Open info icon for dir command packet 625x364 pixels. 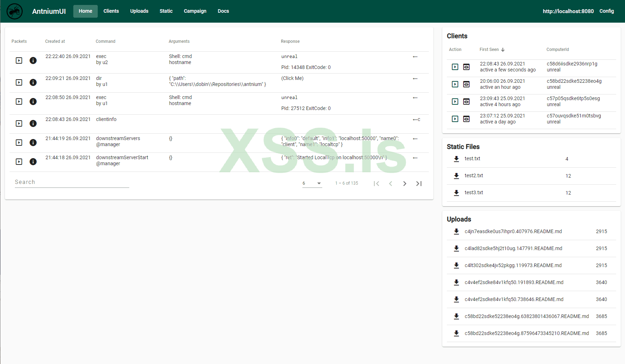[33, 82]
